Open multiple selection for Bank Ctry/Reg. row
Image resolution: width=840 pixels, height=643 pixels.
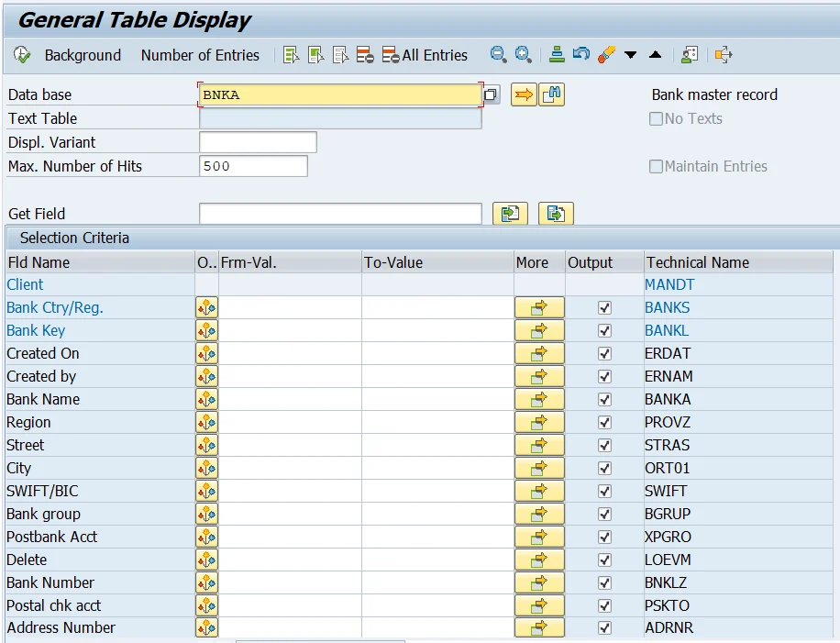tap(539, 308)
